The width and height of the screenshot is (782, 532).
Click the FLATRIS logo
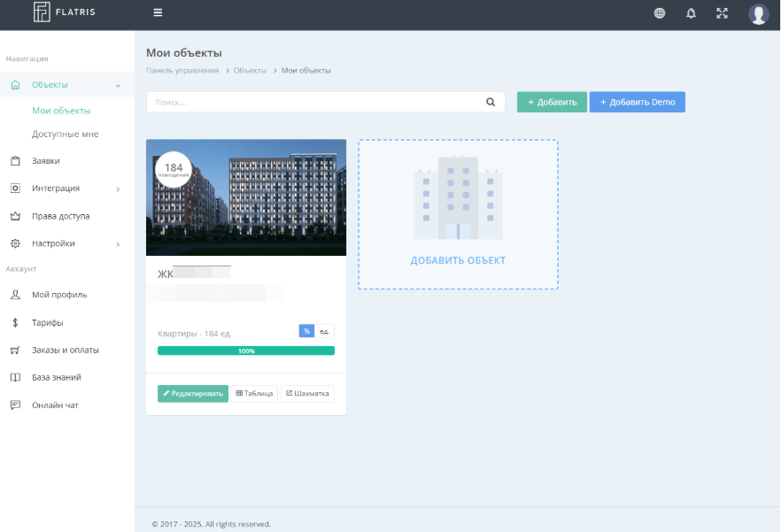click(x=67, y=12)
